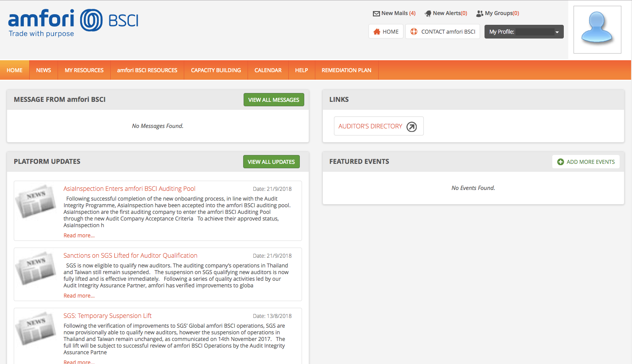Open the HELP tab
The height and width of the screenshot is (364, 632).
[x=302, y=70]
